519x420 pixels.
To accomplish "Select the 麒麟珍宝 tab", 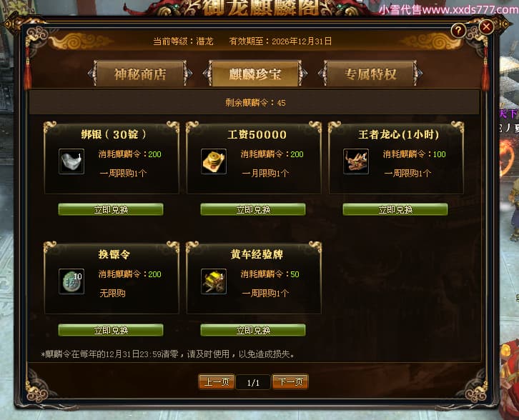I will pos(255,74).
